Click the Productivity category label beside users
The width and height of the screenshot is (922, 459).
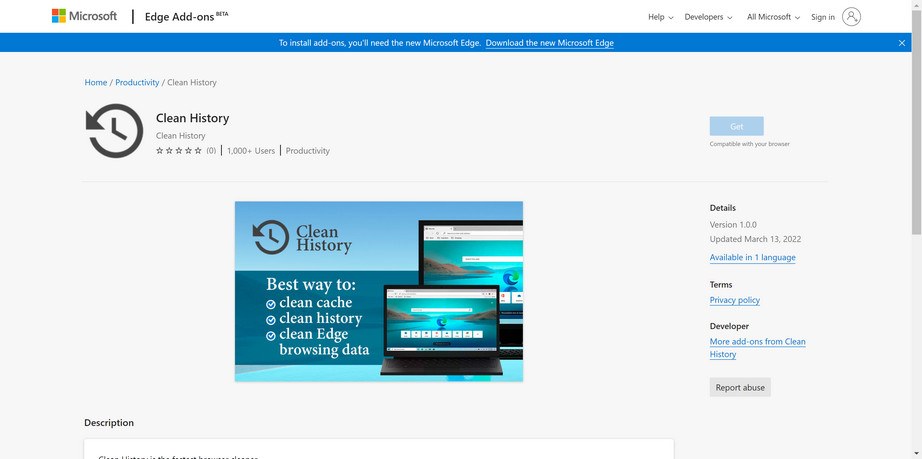coord(308,151)
